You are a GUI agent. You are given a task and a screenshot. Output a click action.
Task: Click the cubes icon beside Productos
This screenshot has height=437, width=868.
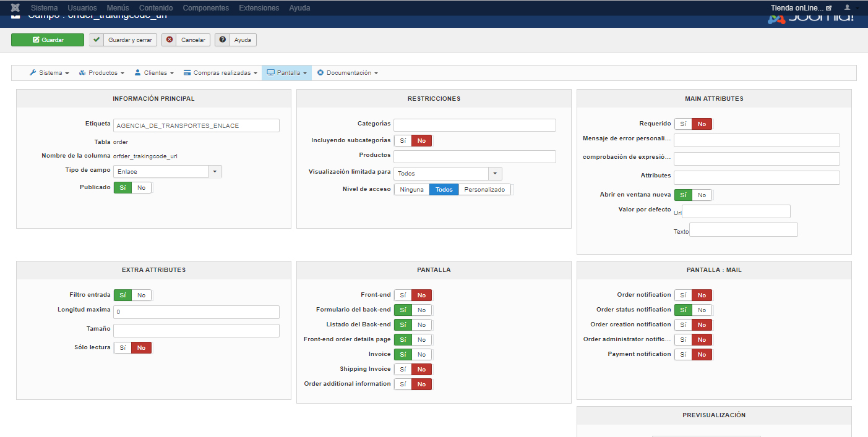(x=82, y=73)
